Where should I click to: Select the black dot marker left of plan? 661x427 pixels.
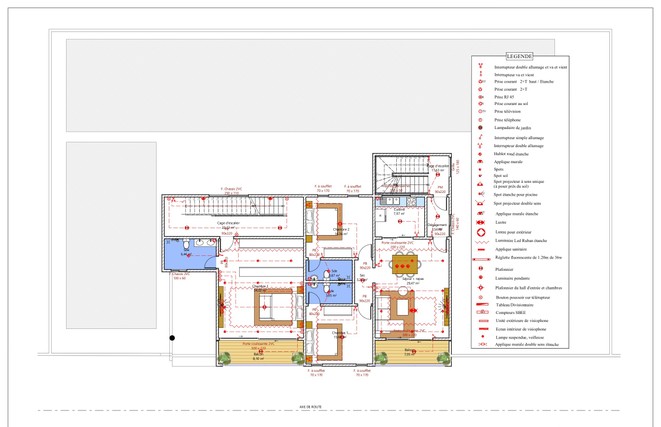coord(172,338)
